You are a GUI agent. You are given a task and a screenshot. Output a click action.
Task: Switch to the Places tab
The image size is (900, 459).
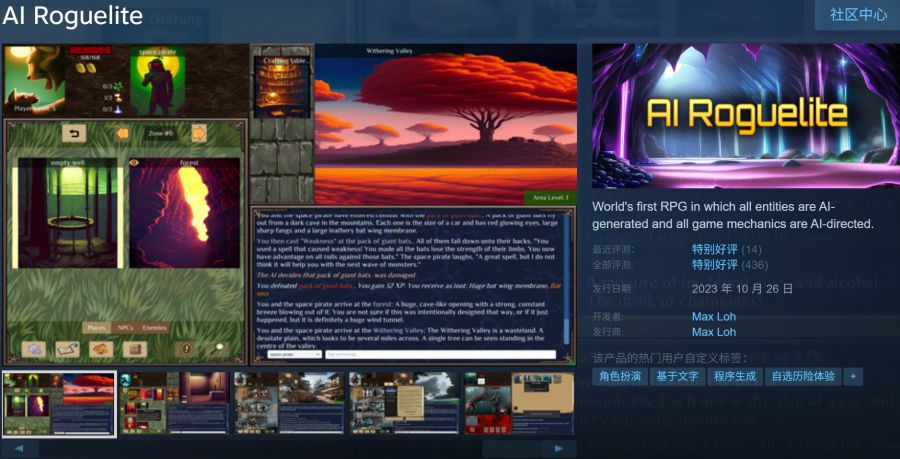click(x=96, y=328)
